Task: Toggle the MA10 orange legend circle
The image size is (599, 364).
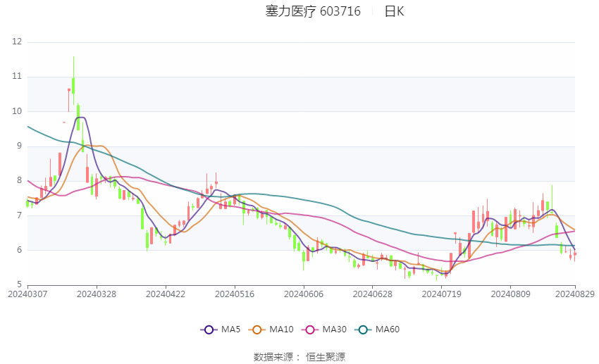Action: click(257, 330)
